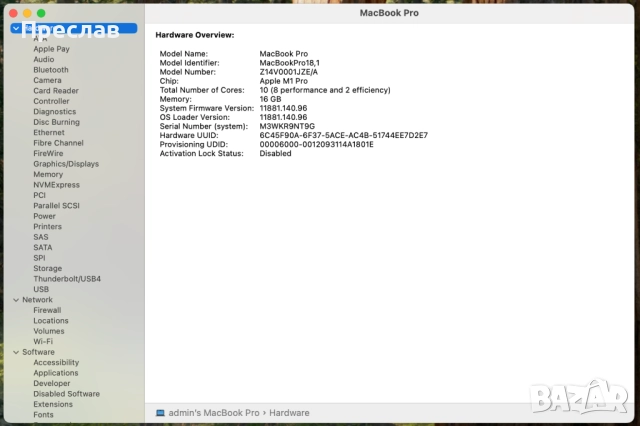Screen dimensions: 640x426
Task: Select Locations under Network
Action: [51, 321]
